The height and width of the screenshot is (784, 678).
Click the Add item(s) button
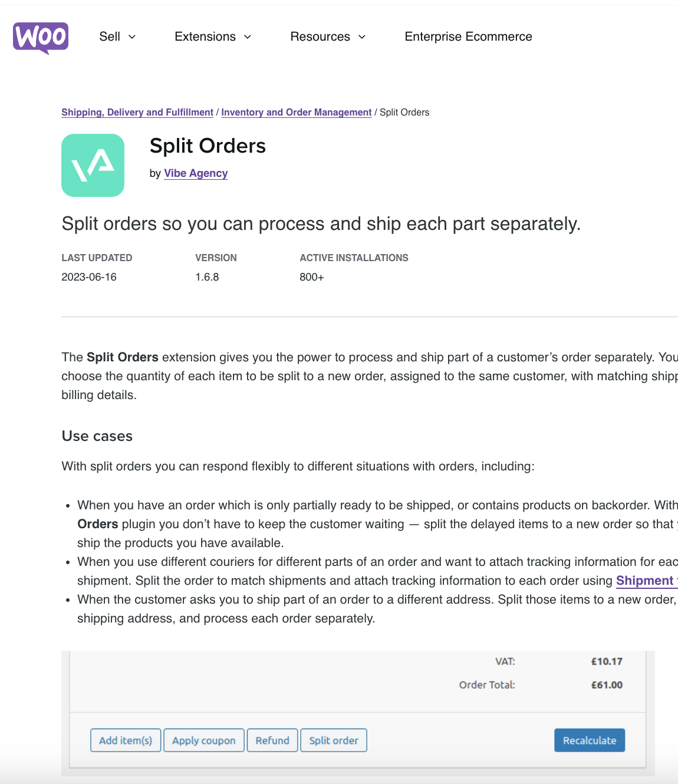(125, 740)
